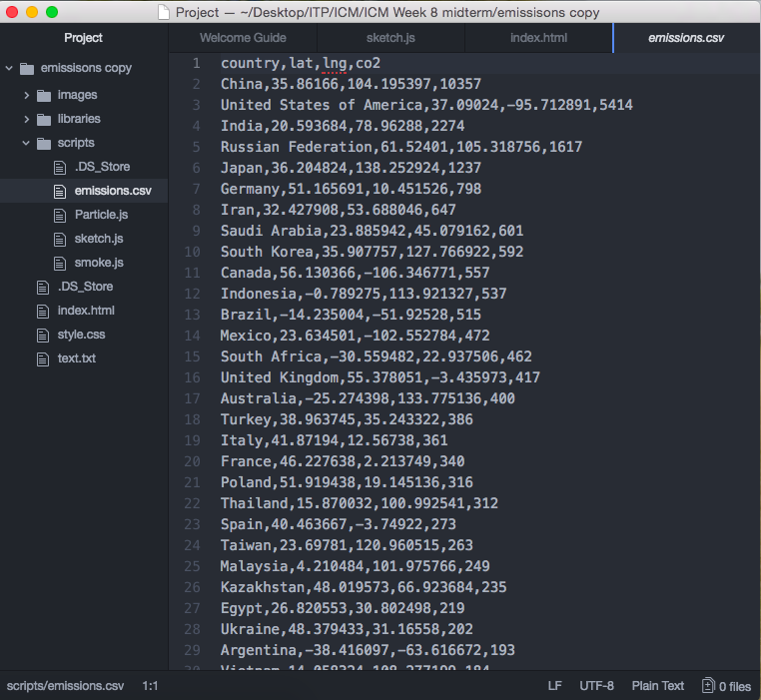
Task: Click the Particle.js file icon
Action: 61,215
